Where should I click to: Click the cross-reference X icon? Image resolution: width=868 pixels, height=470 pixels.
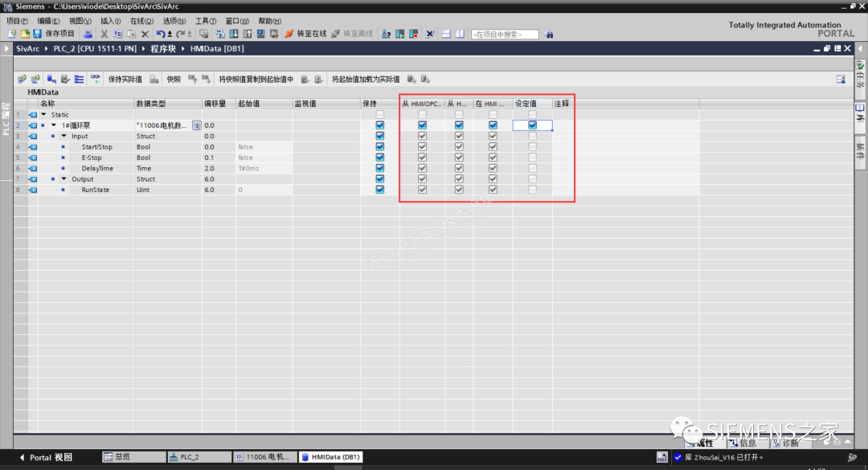tap(429, 34)
